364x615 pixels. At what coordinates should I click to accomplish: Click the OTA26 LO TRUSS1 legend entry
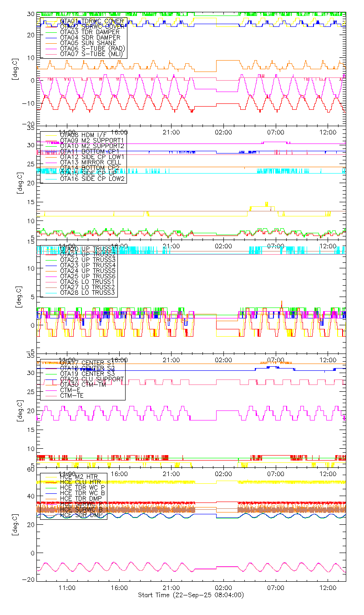click(x=88, y=282)
